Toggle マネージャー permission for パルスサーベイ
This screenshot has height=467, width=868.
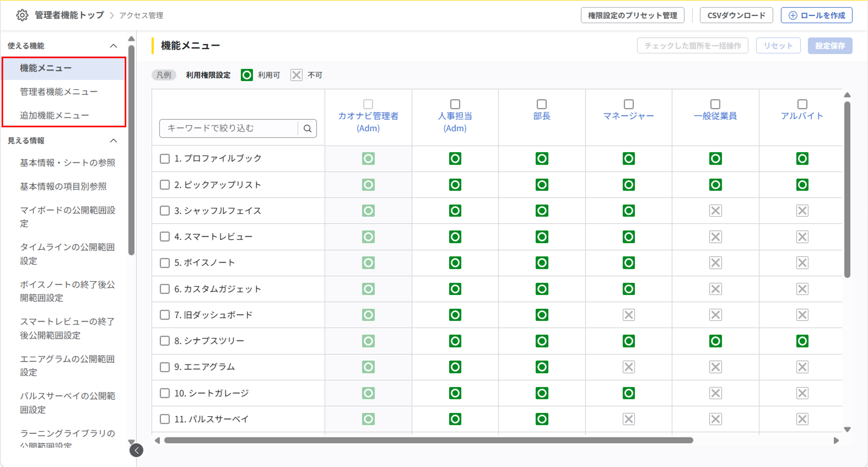tap(629, 419)
